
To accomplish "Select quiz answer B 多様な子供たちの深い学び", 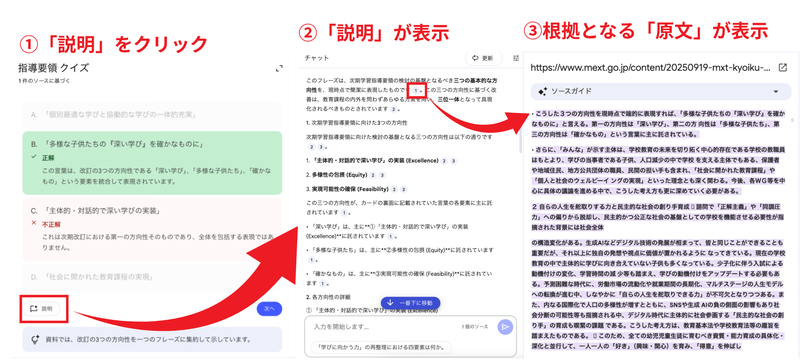I will [x=152, y=163].
